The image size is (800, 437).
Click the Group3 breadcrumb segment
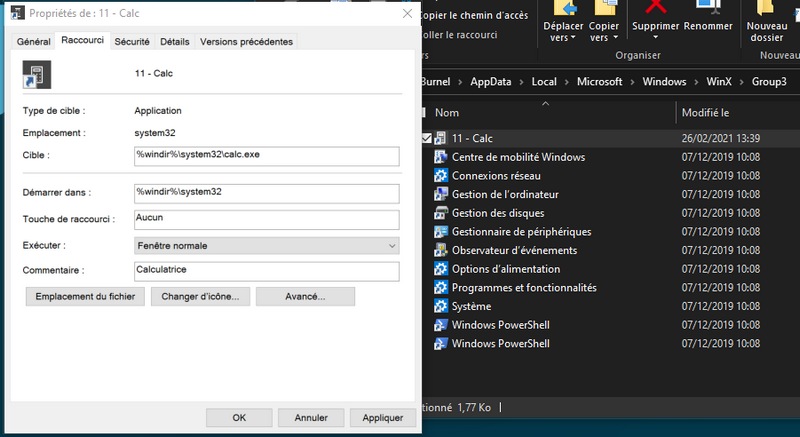(x=769, y=82)
